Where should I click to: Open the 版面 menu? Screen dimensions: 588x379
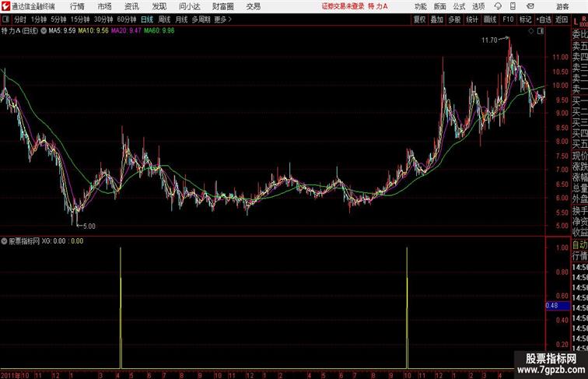click(440, 6)
